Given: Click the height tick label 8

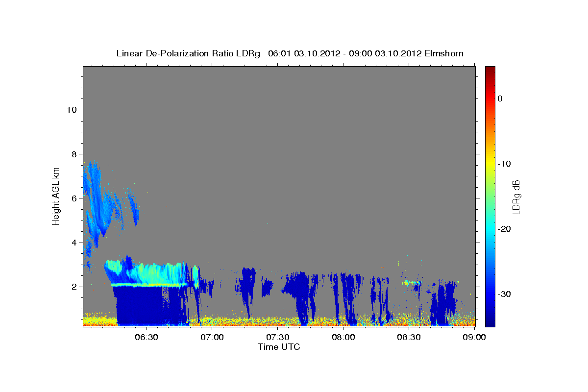Looking at the screenshot, I should pyautogui.click(x=74, y=154).
